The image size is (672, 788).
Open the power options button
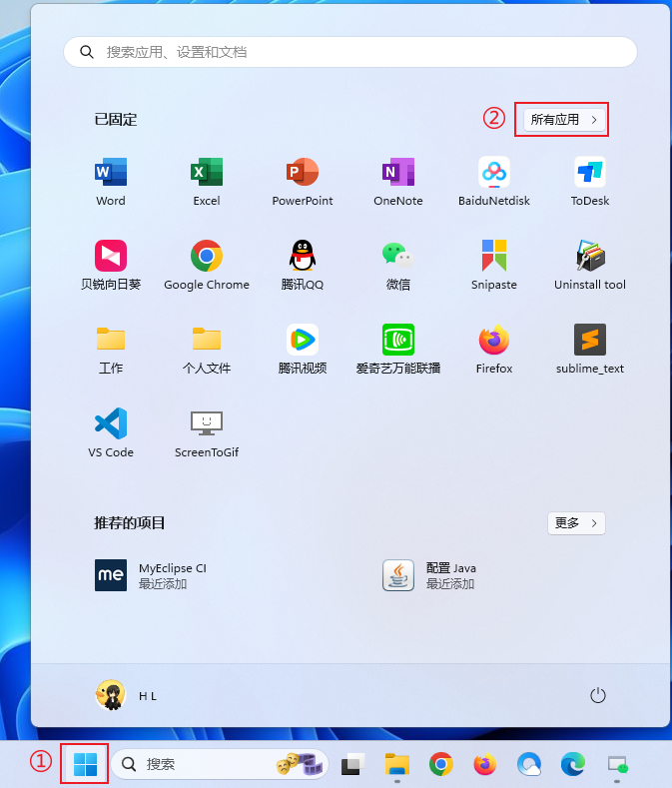coord(598,695)
